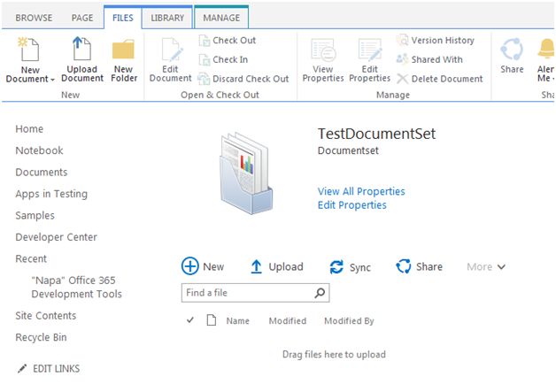Click the Recent navigation heading
Image resolution: width=556 pixels, height=392 pixels.
31,258
